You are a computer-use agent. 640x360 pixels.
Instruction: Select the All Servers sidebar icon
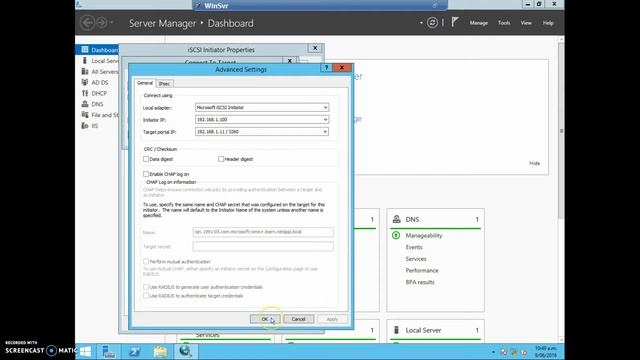pyautogui.click(x=84, y=71)
